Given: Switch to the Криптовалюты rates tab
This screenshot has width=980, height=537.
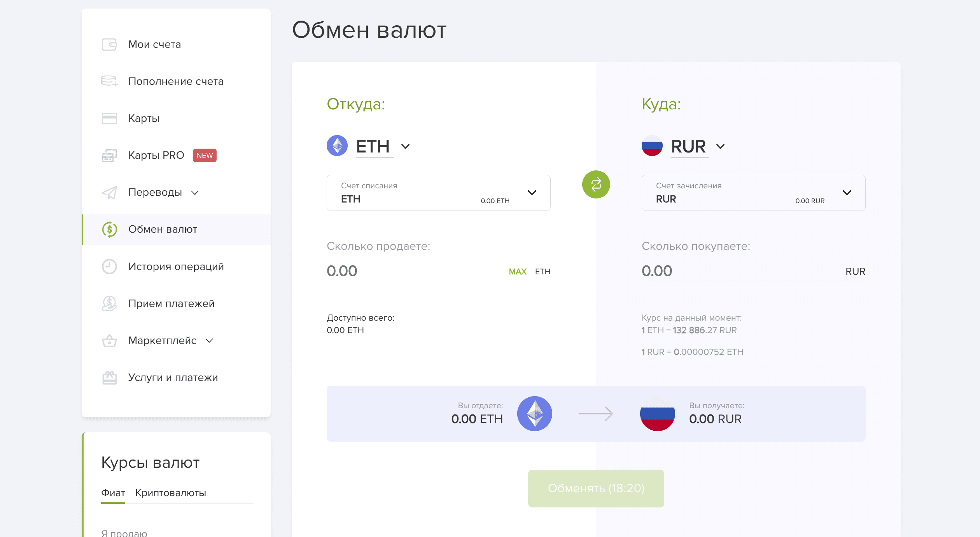Looking at the screenshot, I should pos(170,493).
